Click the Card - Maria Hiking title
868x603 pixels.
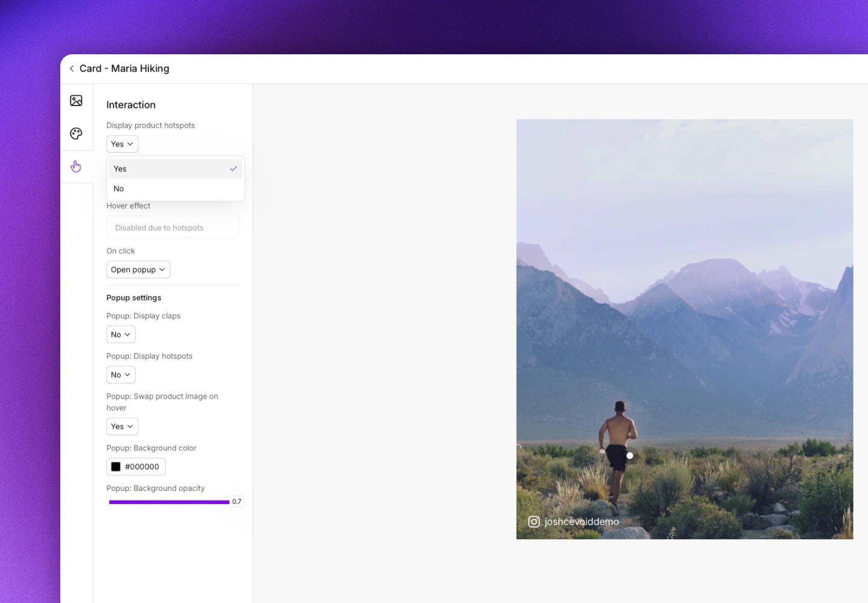coord(124,69)
